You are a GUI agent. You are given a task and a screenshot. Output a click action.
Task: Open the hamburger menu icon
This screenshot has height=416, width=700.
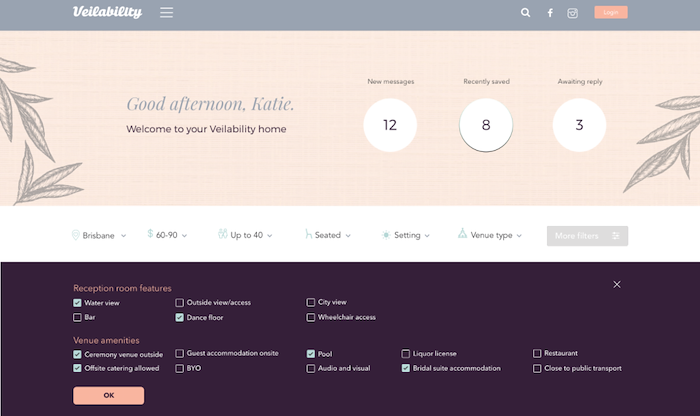(166, 13)
